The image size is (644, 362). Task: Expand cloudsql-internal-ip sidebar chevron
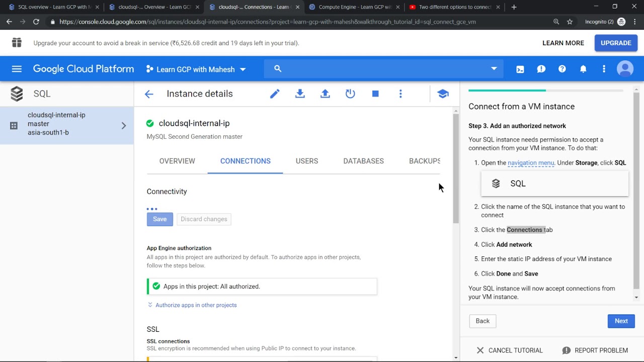(124, 126)
